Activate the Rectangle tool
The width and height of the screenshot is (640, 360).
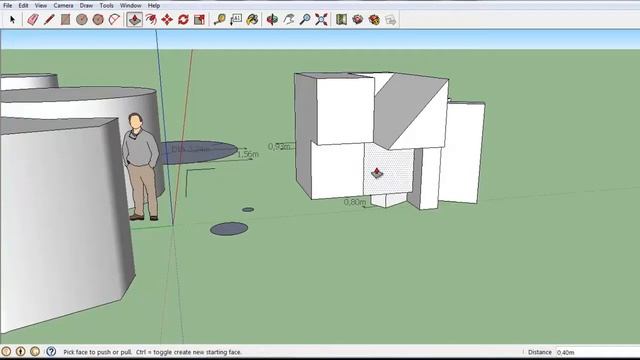[x=65, y=19]
